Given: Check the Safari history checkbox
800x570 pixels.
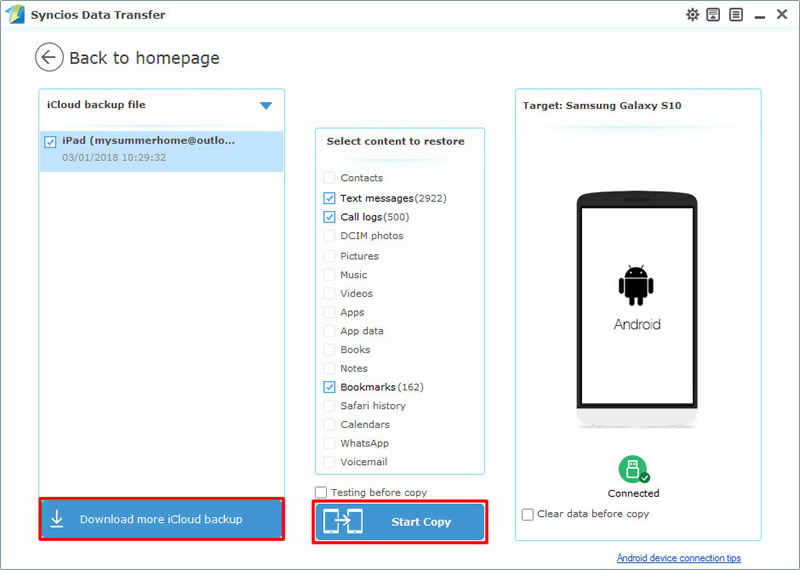Looking at the screenshot, I should coord(329,406).
